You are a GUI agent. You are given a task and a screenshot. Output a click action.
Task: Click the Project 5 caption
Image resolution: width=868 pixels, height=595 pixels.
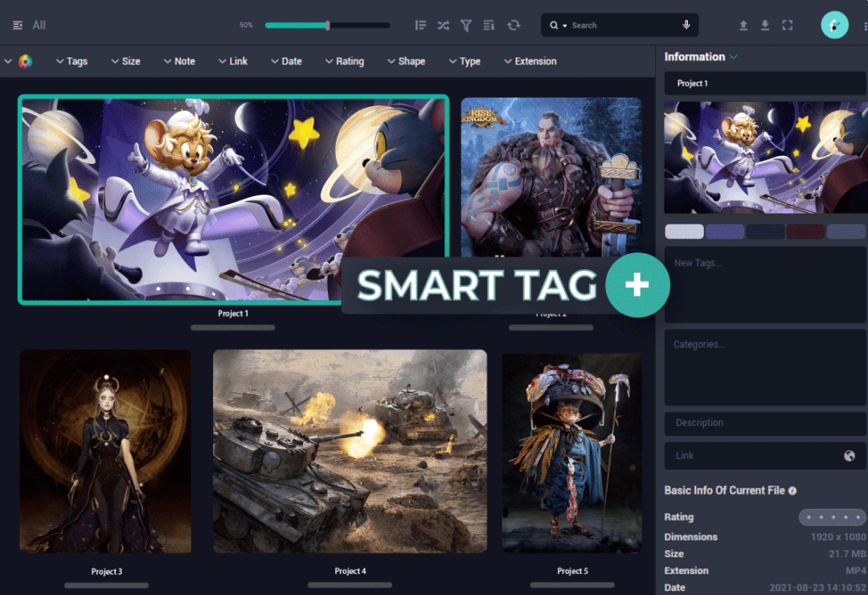(572, 571)
